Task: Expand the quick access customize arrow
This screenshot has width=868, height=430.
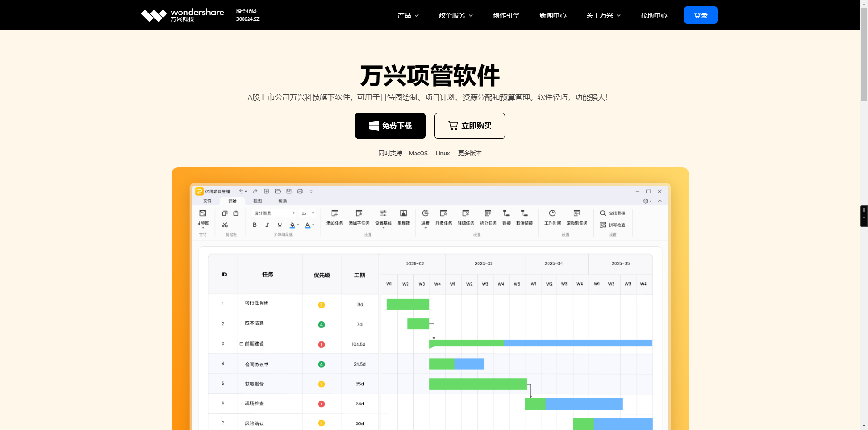Action: click(x=311, y=191)
